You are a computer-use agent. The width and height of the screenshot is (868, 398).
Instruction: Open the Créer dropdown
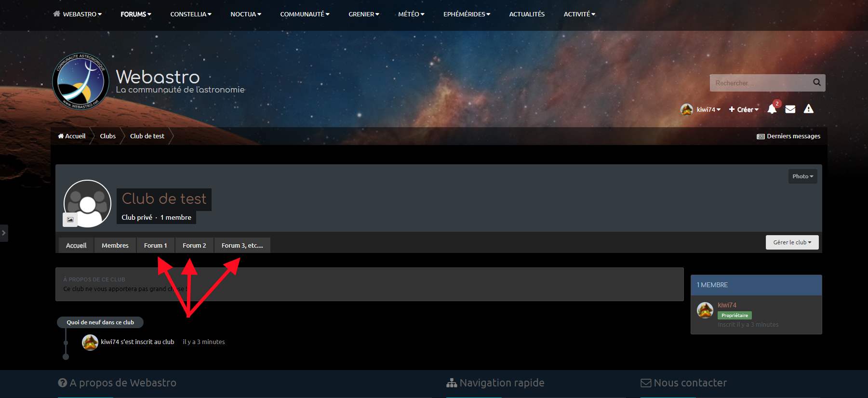coord(744,109)
